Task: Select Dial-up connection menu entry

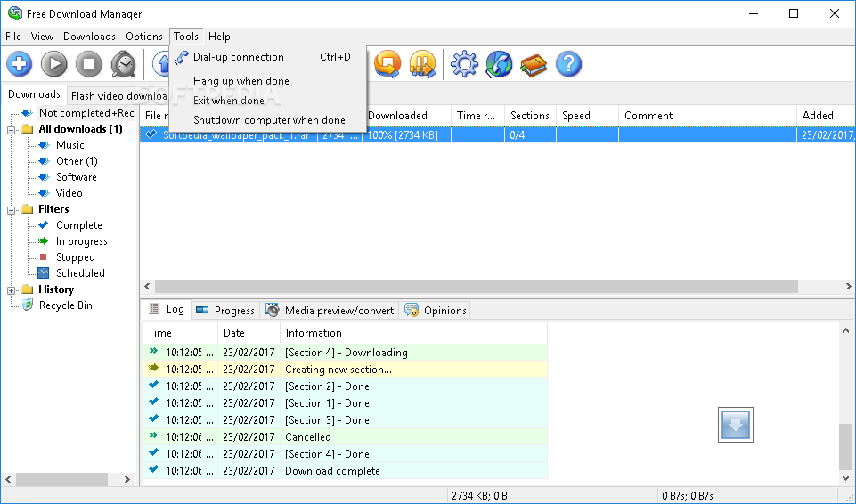Action: pos(267,57)
